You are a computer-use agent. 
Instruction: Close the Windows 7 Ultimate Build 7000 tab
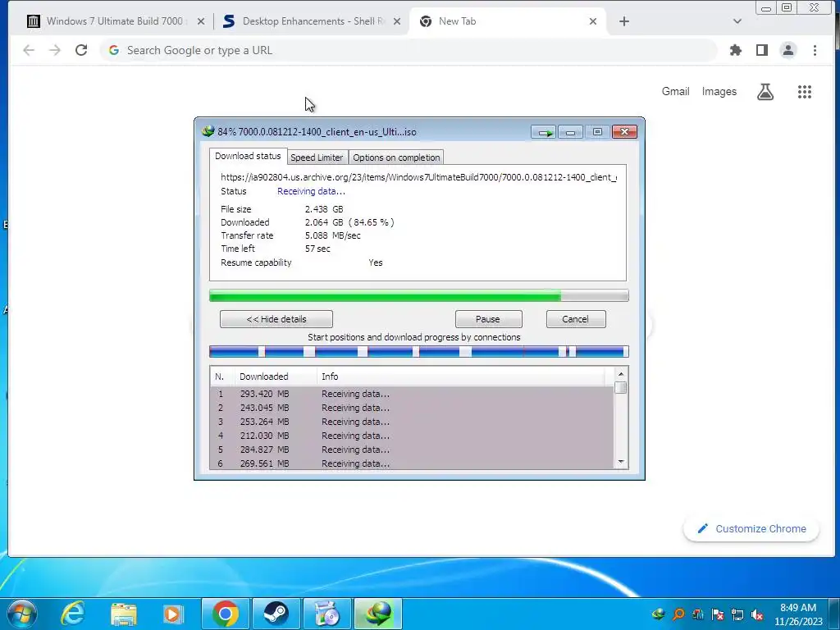pos(201,21)
